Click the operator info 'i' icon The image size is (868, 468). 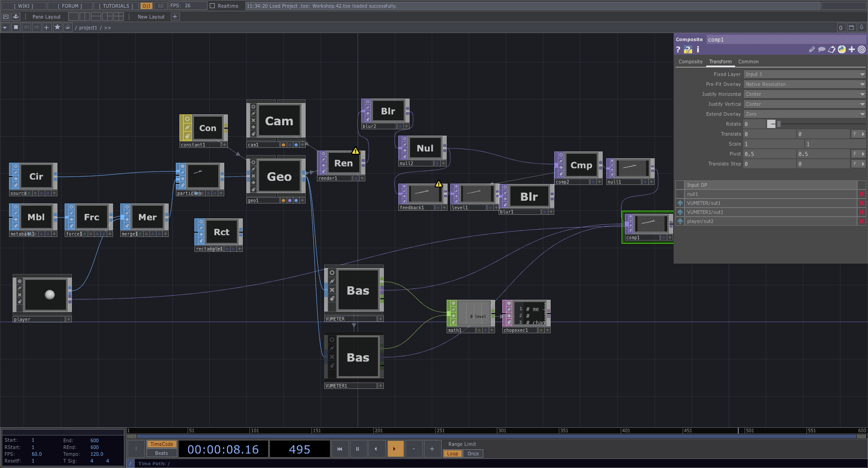(x=698, y=50)
